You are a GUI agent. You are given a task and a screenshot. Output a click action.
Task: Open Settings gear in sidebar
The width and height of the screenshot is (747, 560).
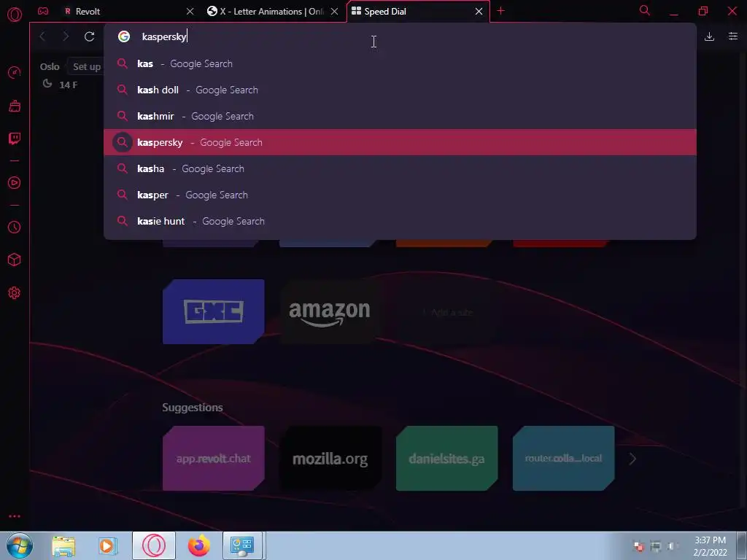15,293
